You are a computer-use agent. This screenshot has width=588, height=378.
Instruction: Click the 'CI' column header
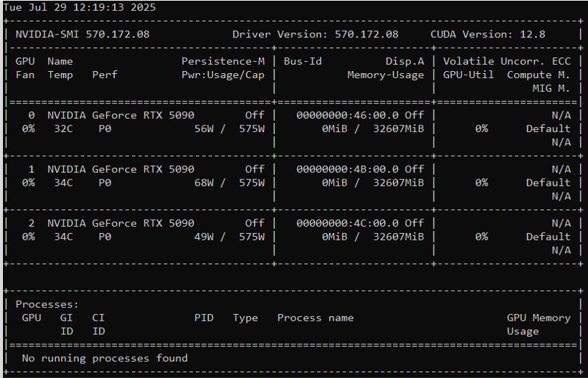98,318
